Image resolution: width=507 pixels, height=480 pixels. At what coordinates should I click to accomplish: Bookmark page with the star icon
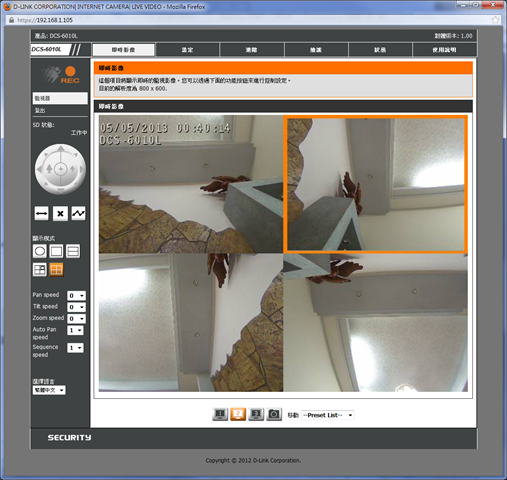(x=495, y=20)
